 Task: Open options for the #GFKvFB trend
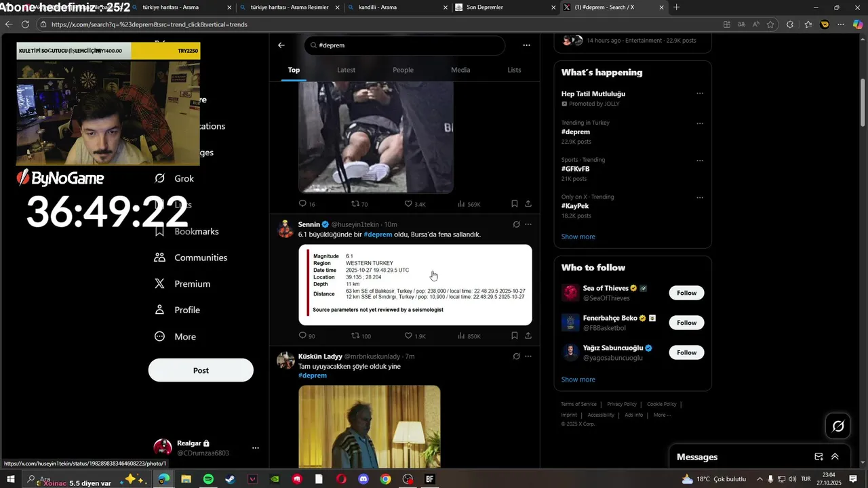(x=700, y=161)
